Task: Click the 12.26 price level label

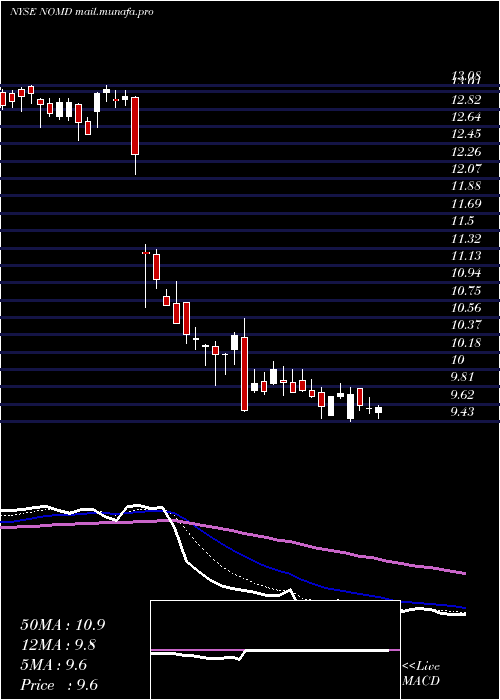Action: pos(466,152)
